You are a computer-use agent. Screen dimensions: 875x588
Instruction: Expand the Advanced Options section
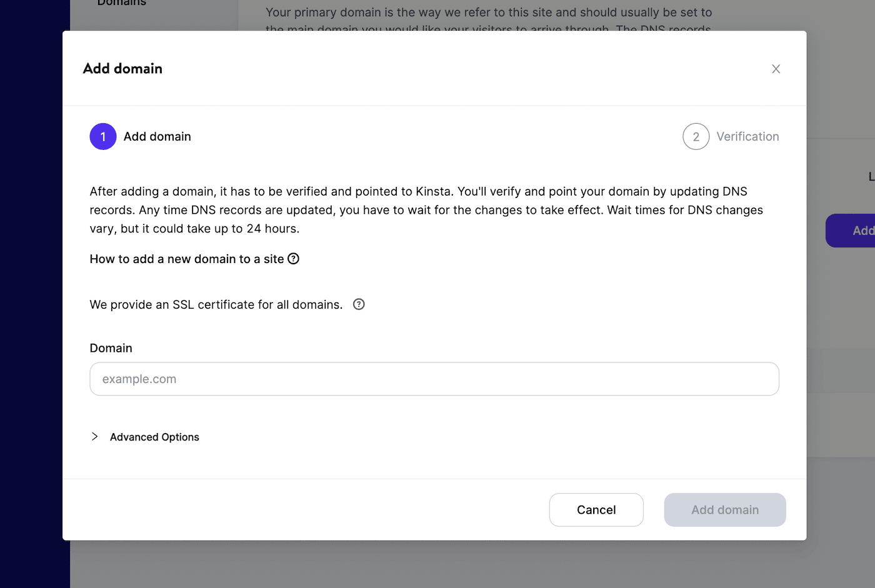(154, 436)
